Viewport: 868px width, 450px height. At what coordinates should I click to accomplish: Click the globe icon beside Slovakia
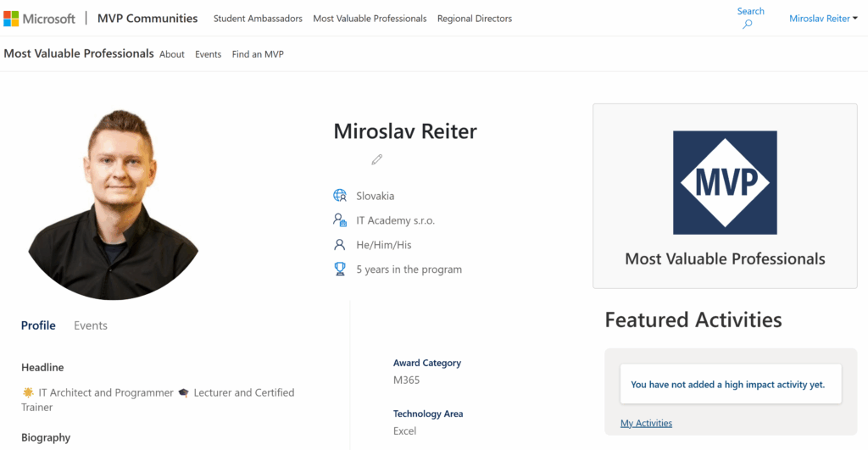340,196
